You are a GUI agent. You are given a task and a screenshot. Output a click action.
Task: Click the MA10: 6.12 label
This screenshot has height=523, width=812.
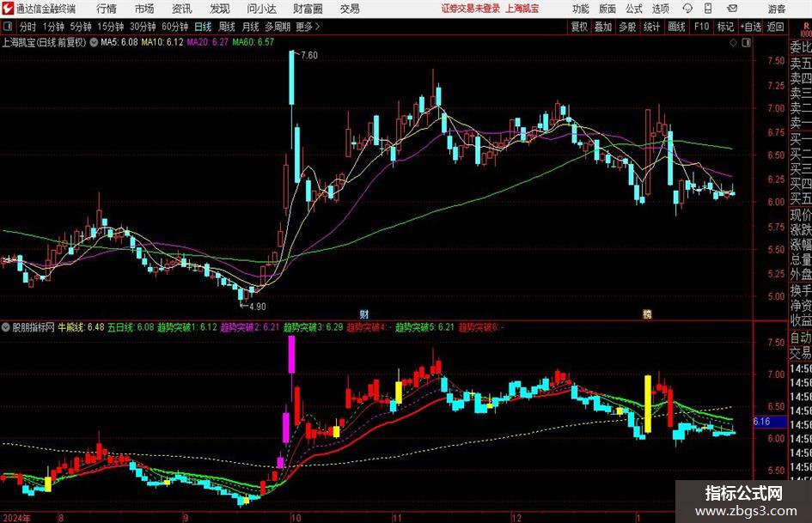click(162, 42)
